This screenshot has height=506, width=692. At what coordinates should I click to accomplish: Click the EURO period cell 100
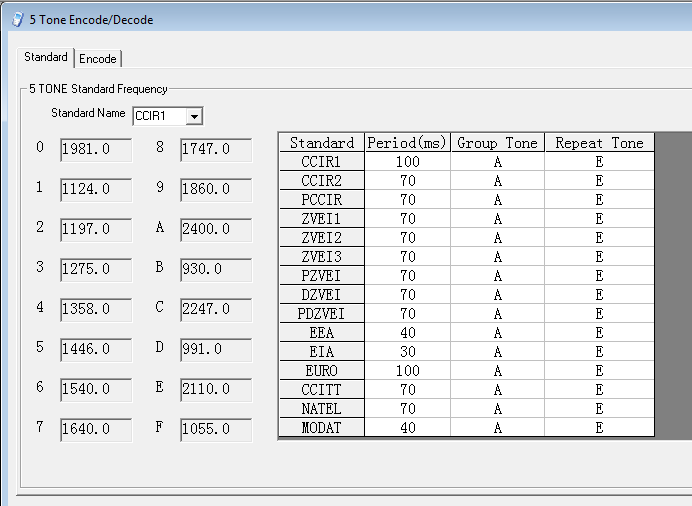(x=407, y=370)
